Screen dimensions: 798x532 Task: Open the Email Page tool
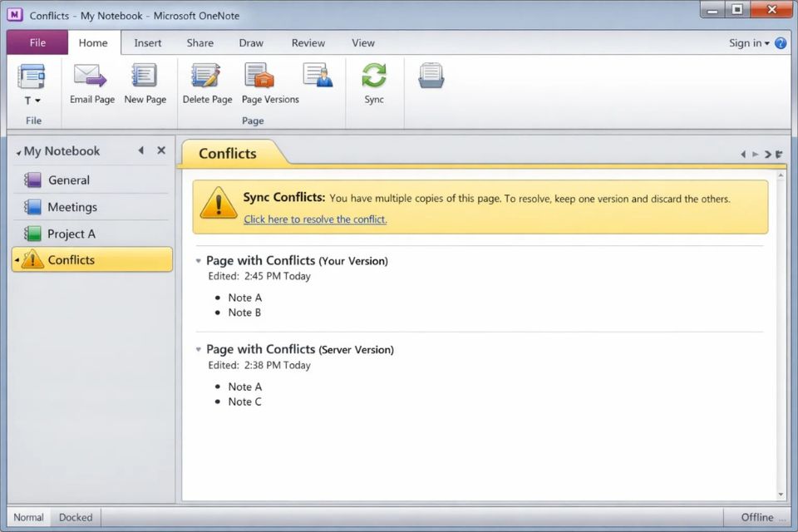click(91, 83)
